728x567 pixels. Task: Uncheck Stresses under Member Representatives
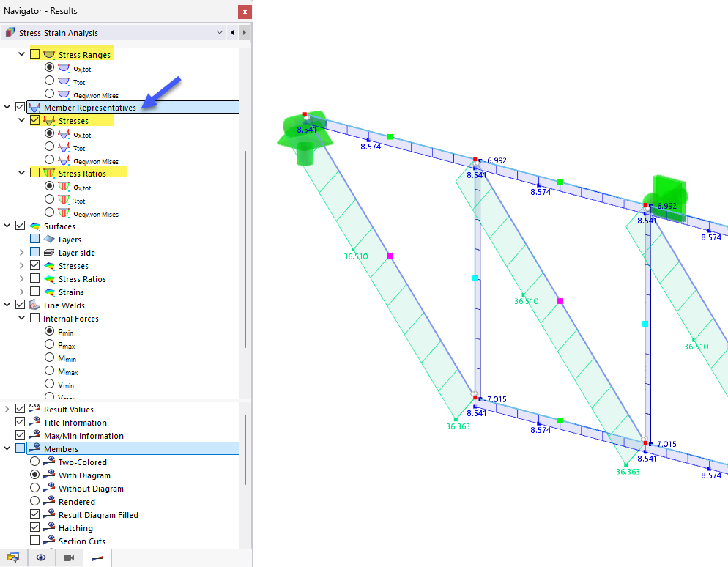(35, 120)
